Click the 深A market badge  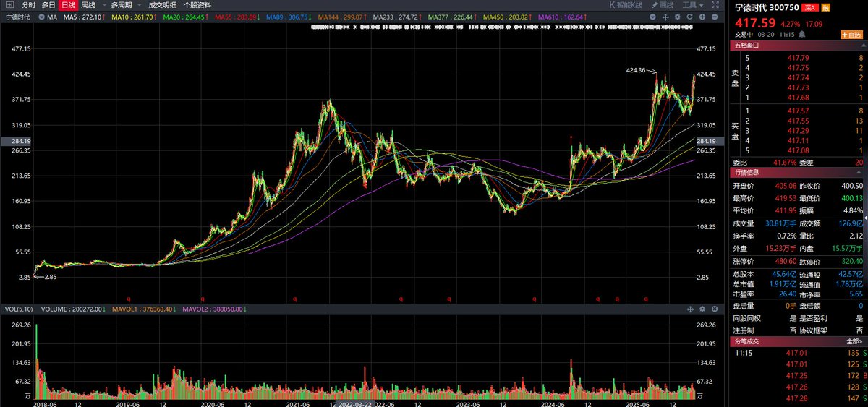point(809,7)
